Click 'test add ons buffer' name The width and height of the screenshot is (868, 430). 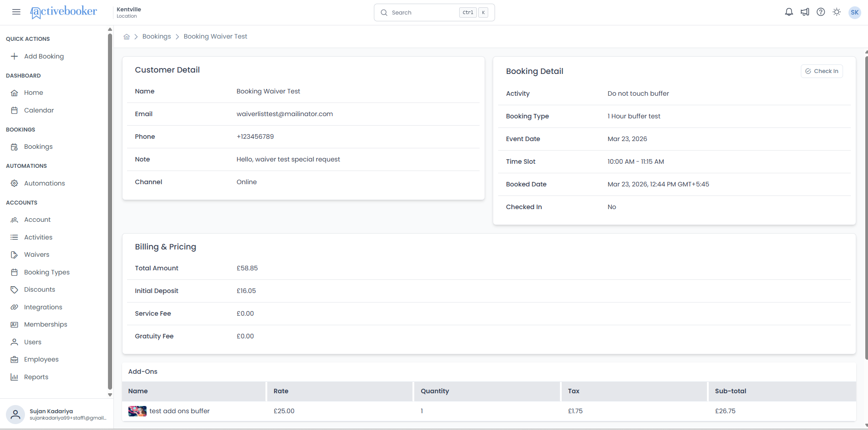point(180,411)
